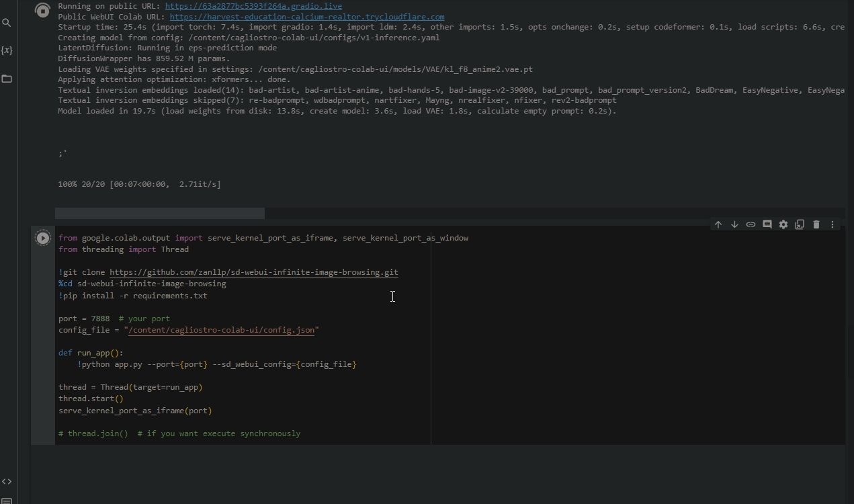The image size is (854, 504).
Task: Add a comment to the cell
Action: click(767, 224)
